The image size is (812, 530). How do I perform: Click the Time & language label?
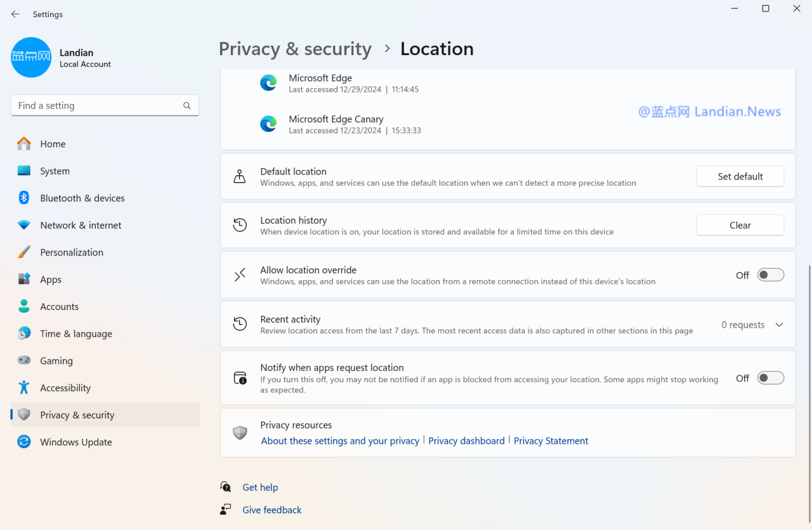(76, 333)
